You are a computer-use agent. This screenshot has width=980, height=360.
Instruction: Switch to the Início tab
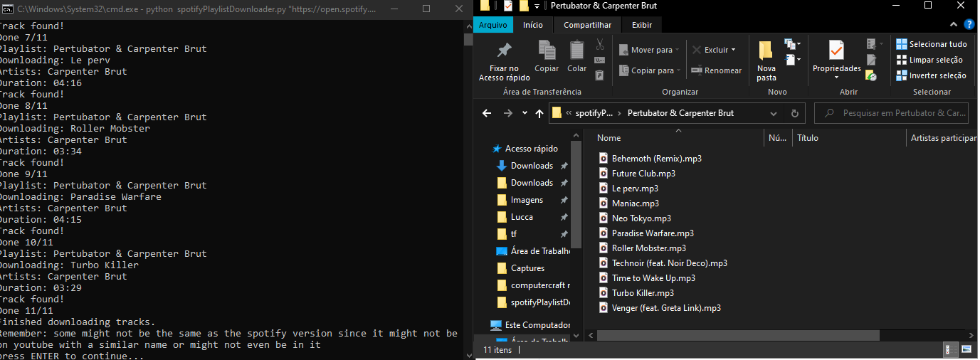[x=532, y=25]
